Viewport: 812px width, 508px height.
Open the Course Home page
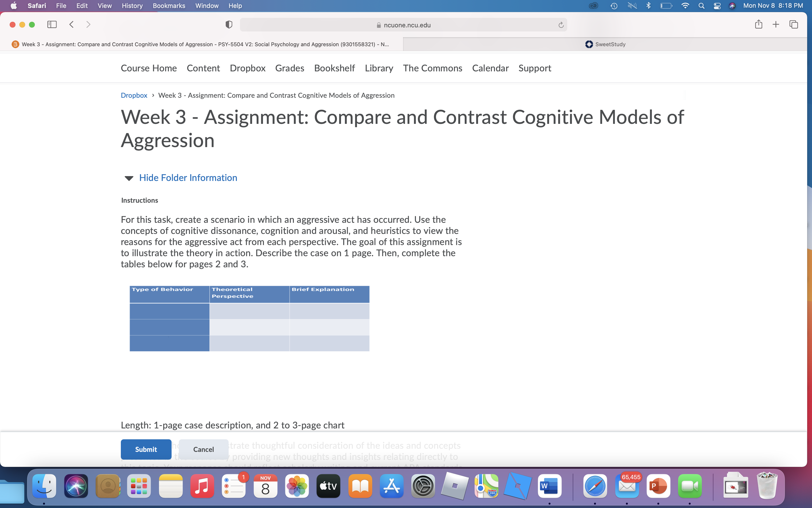(149, 68)
